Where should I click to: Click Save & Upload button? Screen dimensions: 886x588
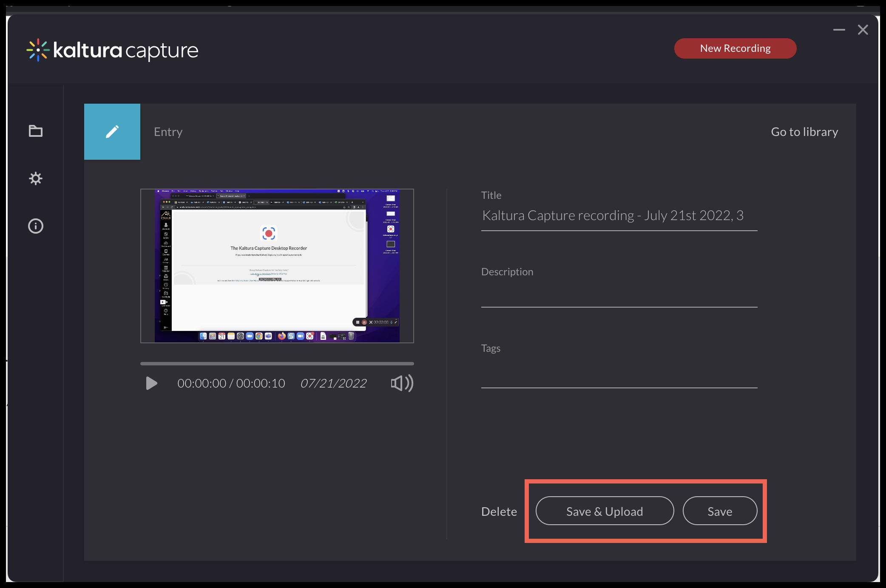[x=605, y=511]
